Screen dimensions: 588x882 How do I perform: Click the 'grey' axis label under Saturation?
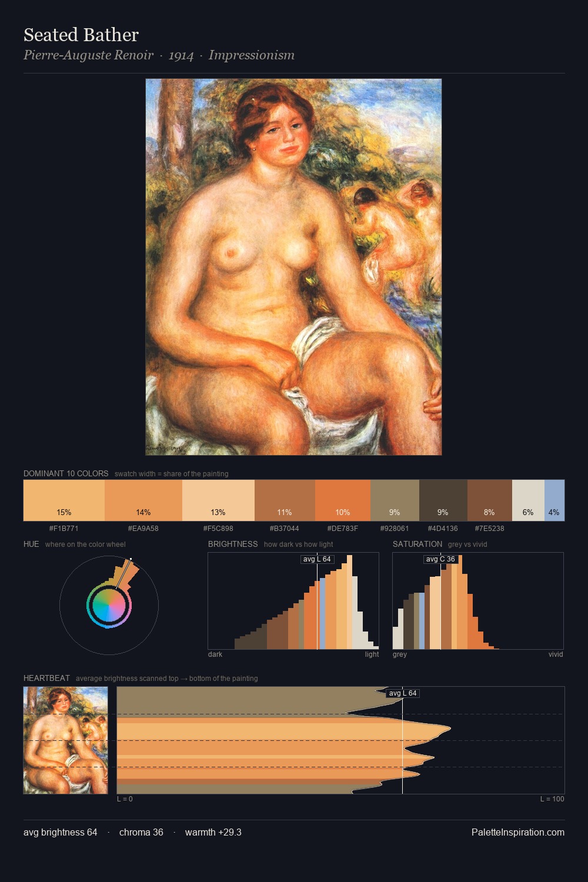pos(400,654)
